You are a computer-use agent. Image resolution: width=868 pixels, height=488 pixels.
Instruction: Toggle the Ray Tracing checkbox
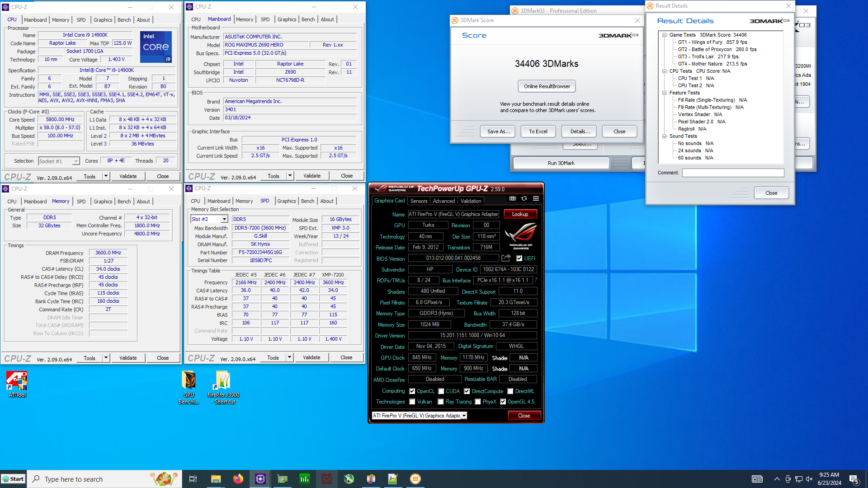pyautogui.click(x=440, y=402)
